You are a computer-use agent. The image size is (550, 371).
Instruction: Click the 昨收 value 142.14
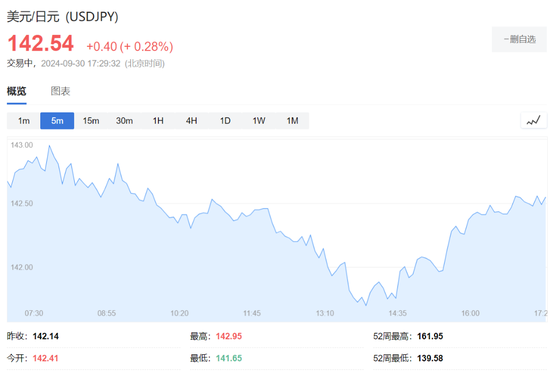pos(46,336)
